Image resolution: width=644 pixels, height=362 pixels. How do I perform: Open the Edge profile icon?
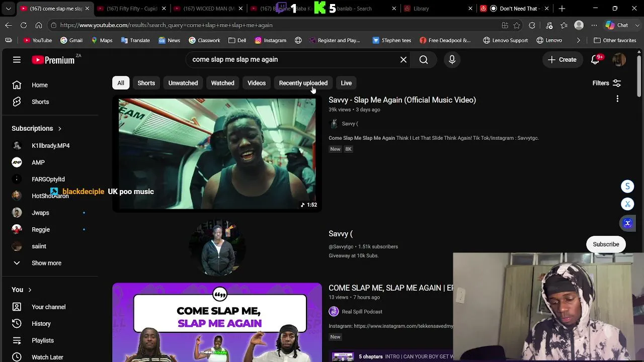tap(579, 25)
